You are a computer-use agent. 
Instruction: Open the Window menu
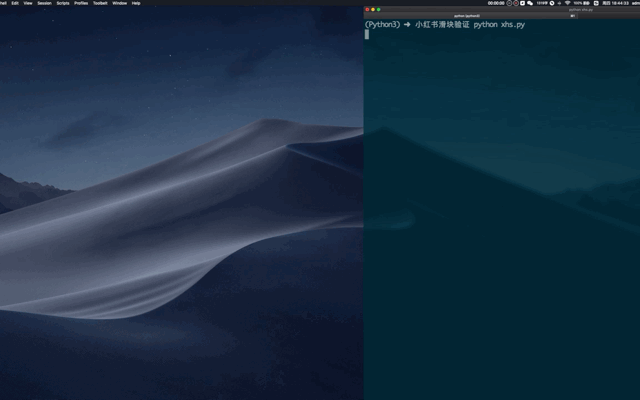[x=120, y=3]
